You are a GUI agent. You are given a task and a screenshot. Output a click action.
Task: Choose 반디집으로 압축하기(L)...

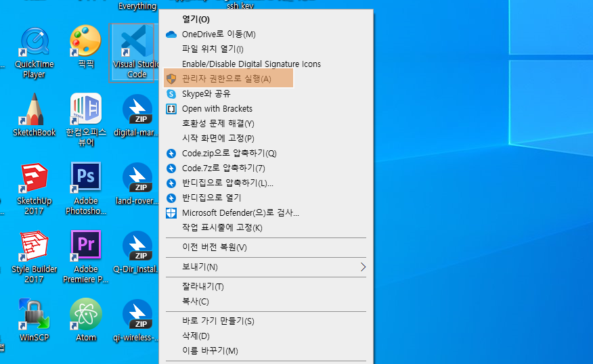266,183
